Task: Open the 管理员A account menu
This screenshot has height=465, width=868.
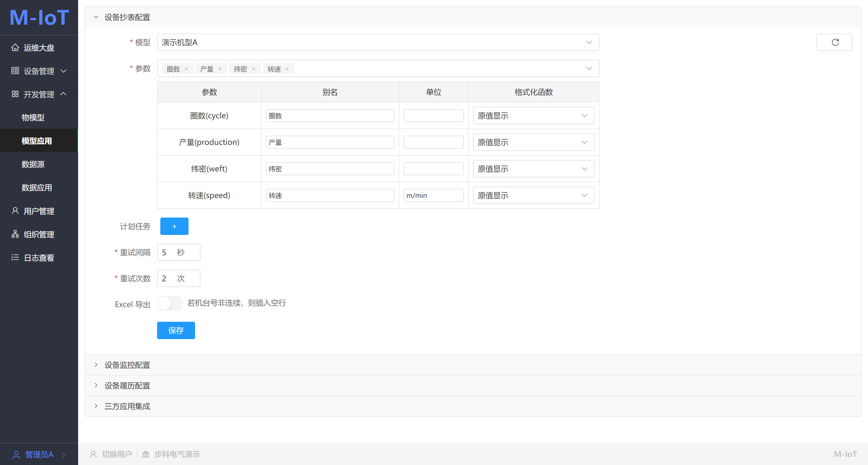Action: pos(39,454)
